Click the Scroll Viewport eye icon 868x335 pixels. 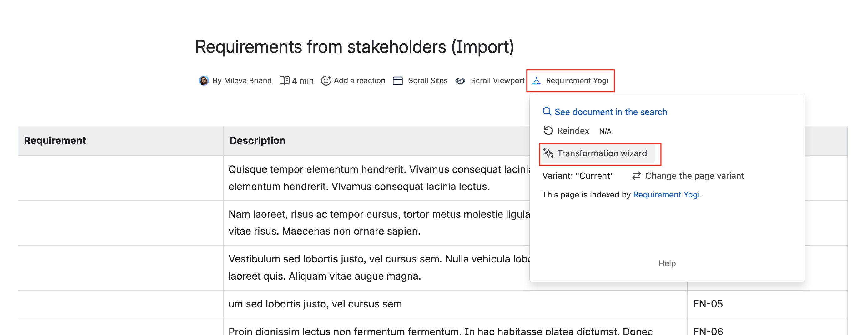460,80
